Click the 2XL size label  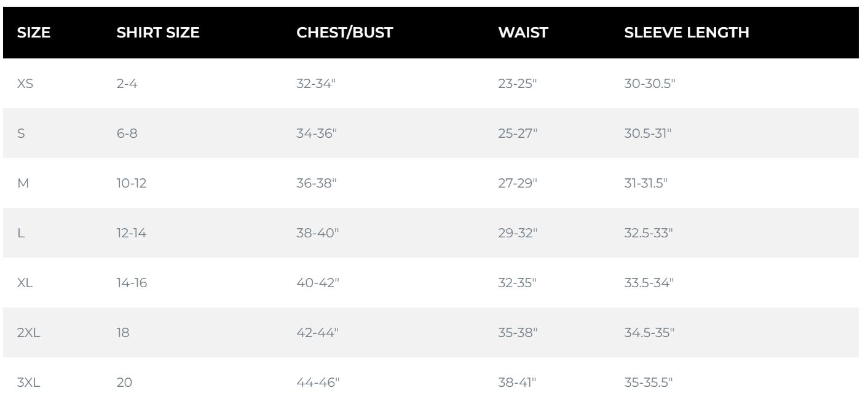click(x=30, y=333)
